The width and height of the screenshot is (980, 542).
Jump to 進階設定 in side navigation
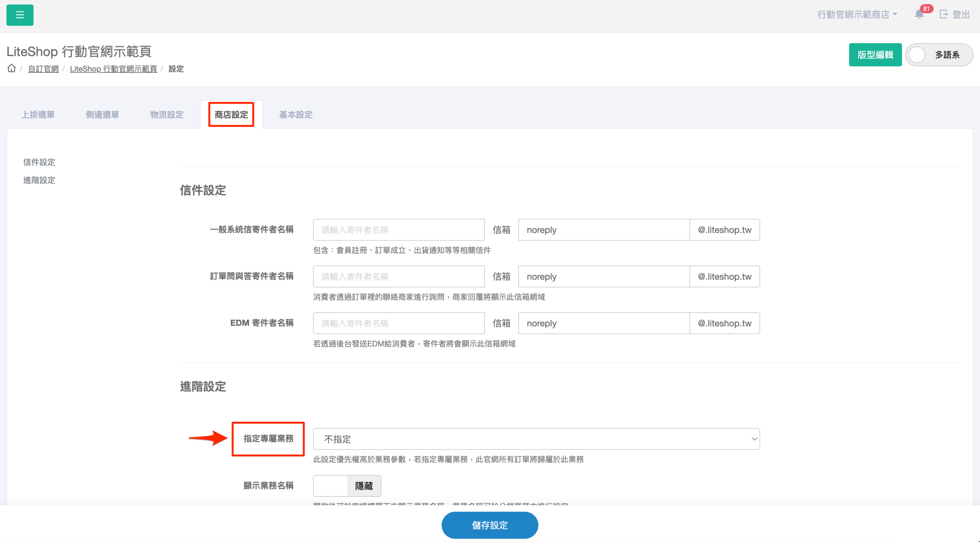(x=39, y=180)
